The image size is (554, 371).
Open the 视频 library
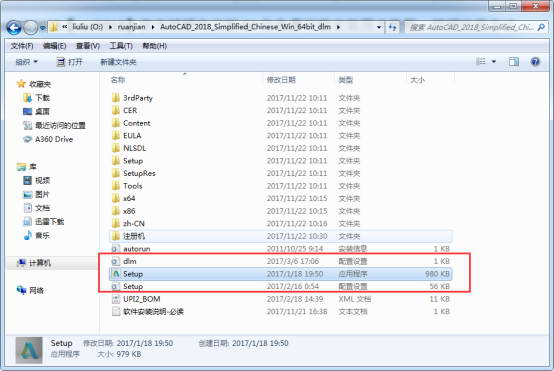[36, 181]
